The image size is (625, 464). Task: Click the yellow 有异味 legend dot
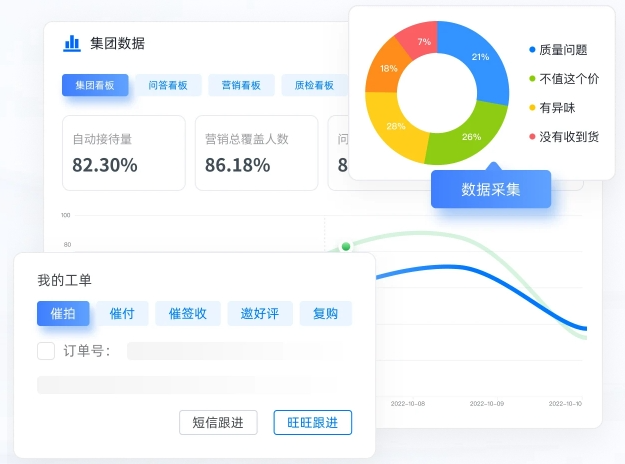(x=532, y=108)
